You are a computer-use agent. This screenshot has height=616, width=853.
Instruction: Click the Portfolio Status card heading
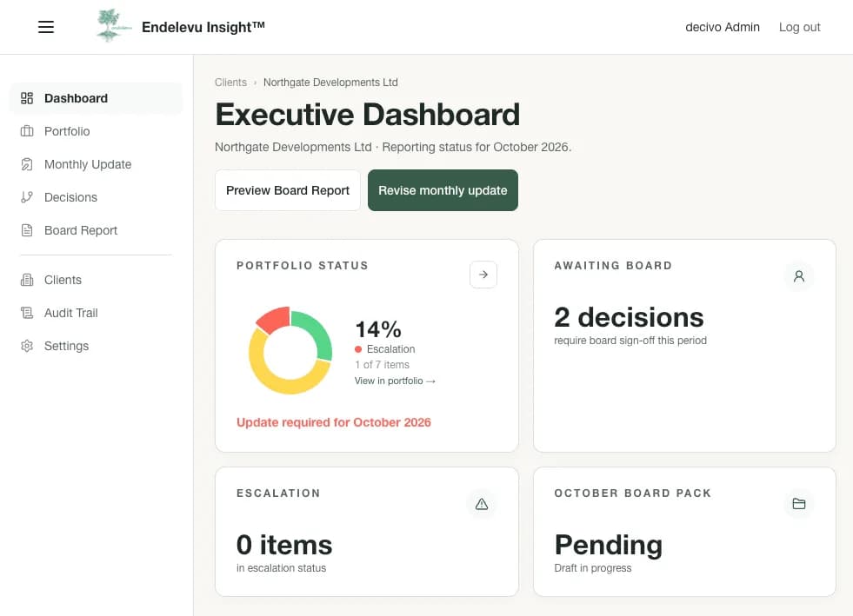[x=302, y=265]
